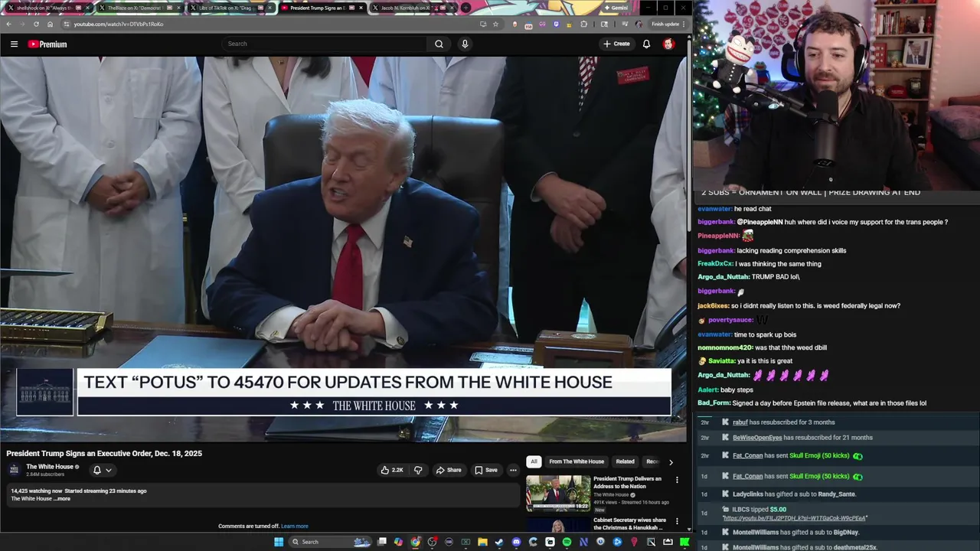Viewport: 980px width, 551px height.
Task: Open channel notification bell dropdown
Action: (102, 470)
